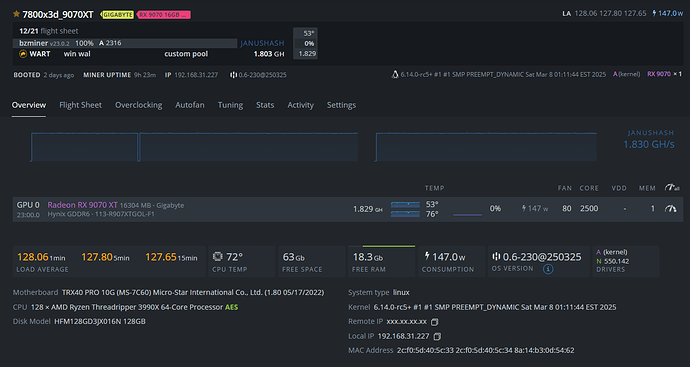Copy the Remote IP address
690x367 pixels.
[434, 322]
